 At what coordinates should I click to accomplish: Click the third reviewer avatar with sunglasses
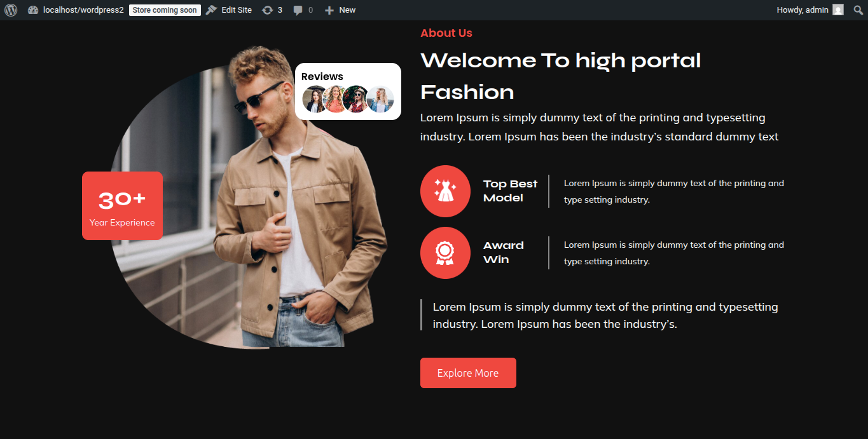click(355, 99)
